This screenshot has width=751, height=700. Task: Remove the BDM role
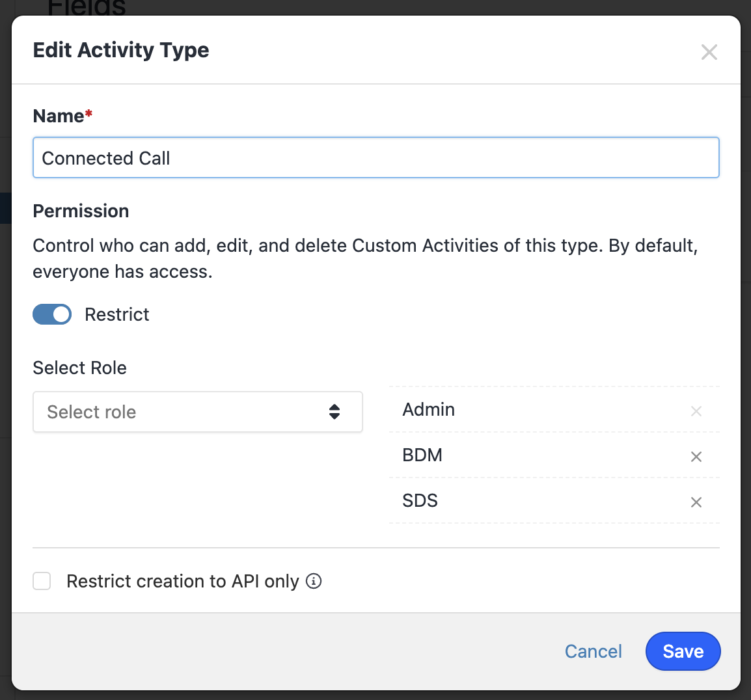pos(696,457)
